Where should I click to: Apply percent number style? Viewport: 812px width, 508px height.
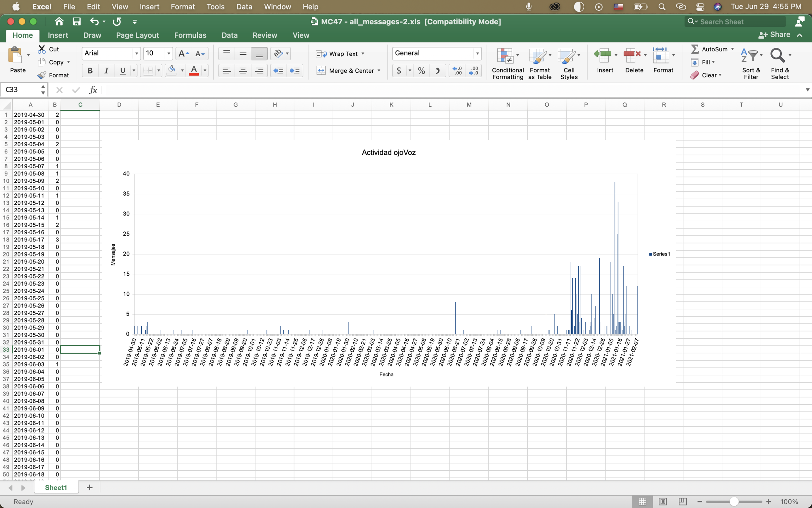click(x=422, y=71)
